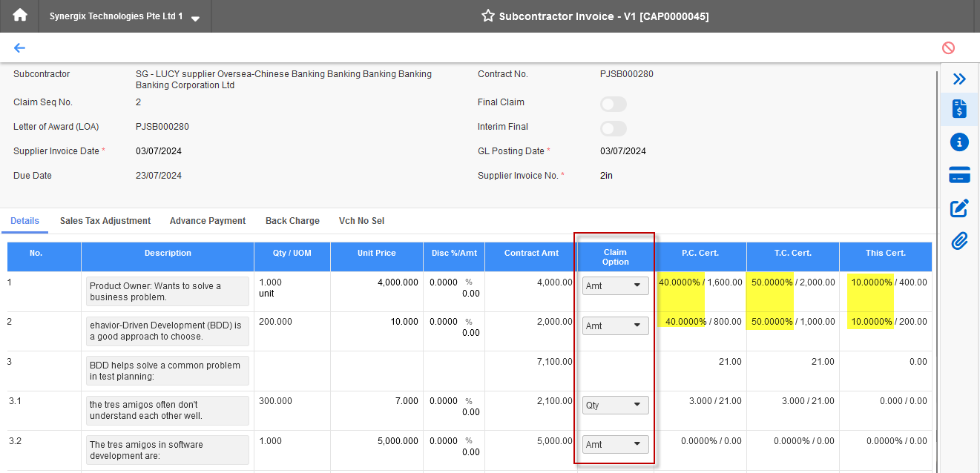
Task: Open the edit icon in the right sidebar
Action: [959, 208]
